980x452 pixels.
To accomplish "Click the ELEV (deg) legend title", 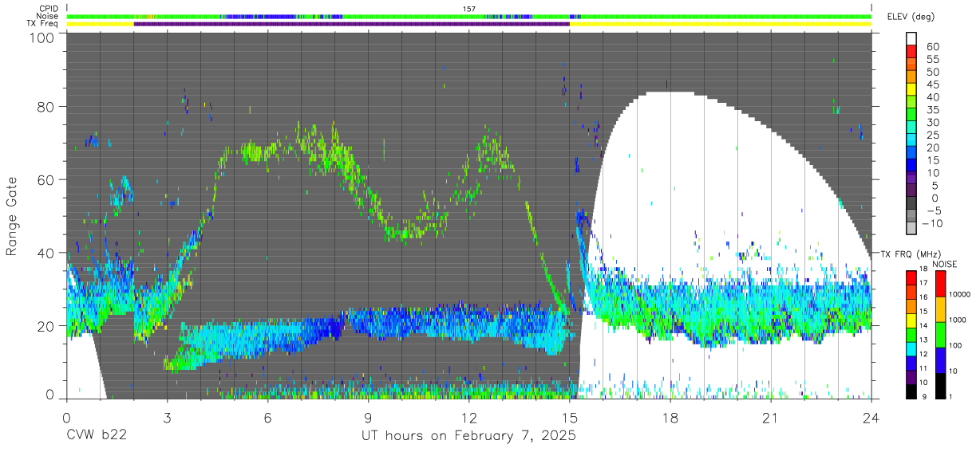I will [911, 17].
